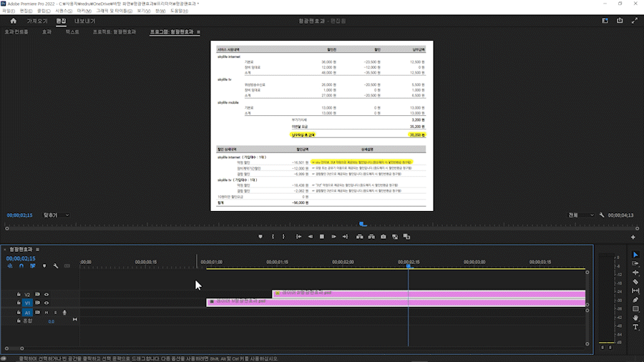Open the zoom level 맞추기 dropdown
Screen dimensions: 644x362
pos(56,215)
